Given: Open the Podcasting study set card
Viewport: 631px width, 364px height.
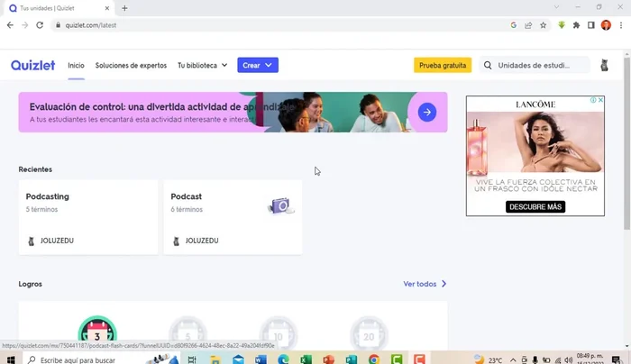Looking at the screenshot, I should 88,217.
